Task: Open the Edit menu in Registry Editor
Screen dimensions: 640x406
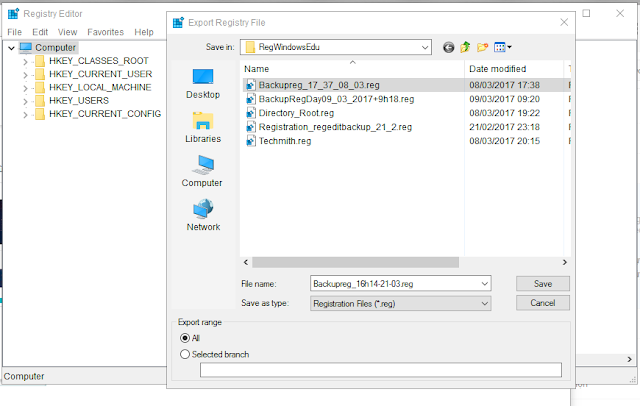Action: [40, 32]
